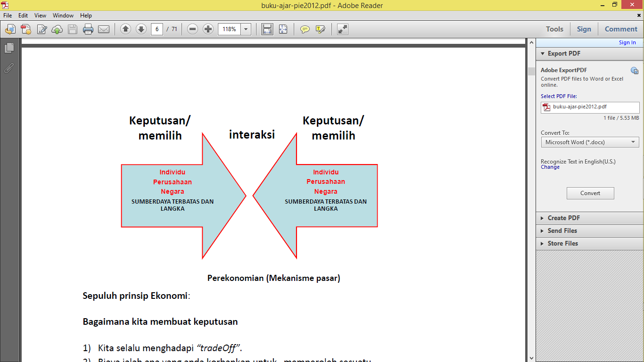Click the Save floppy disk icon
The height and width of the screenshot is (362, 644).
73,29
